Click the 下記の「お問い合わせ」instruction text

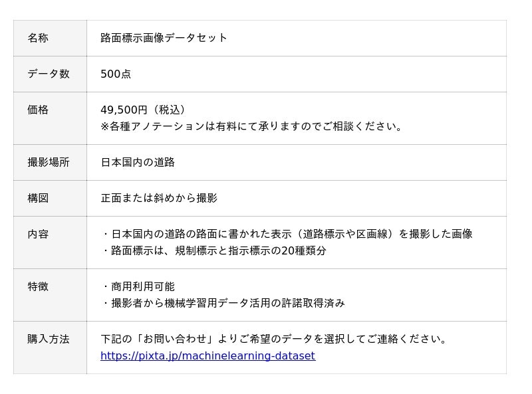(275, 340)
